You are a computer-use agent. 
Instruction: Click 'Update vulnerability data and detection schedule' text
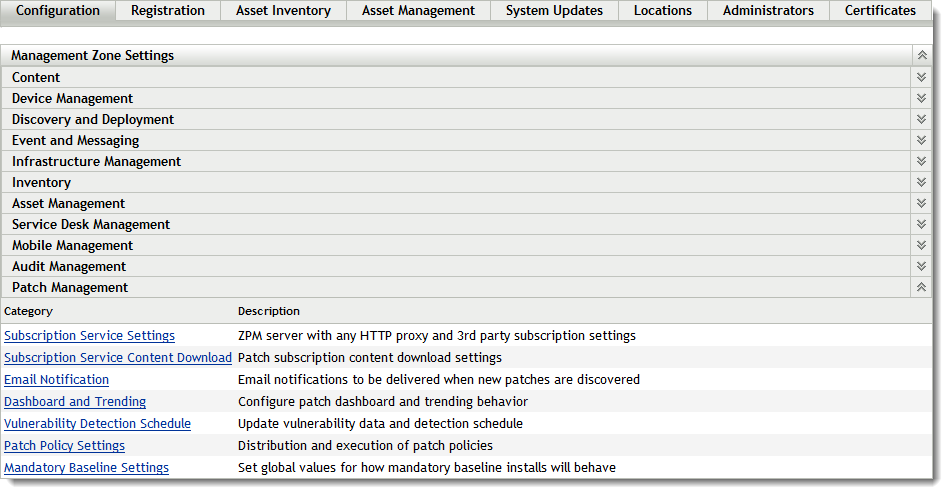click(x=380, y=423)
